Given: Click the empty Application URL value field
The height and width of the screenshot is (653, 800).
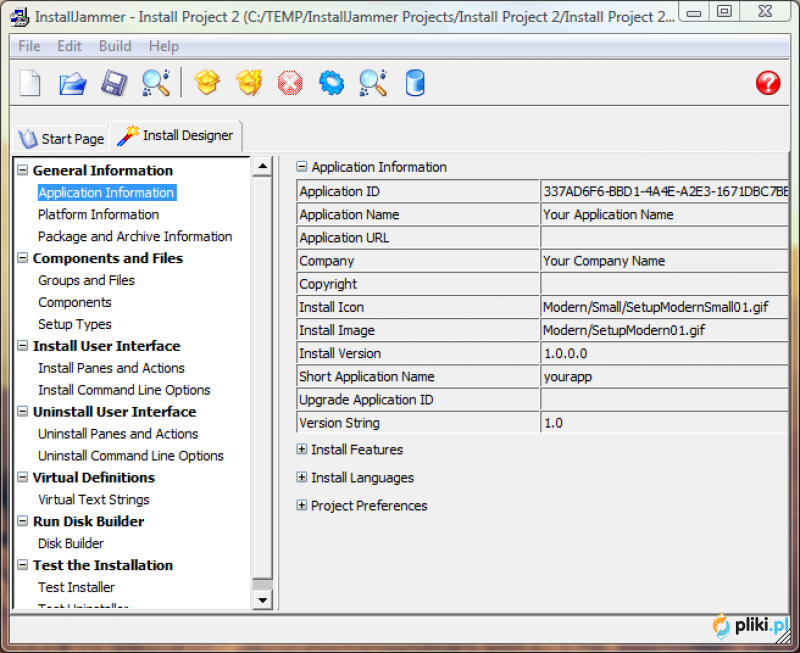Looking at the screenshot, I should (664, 238).
